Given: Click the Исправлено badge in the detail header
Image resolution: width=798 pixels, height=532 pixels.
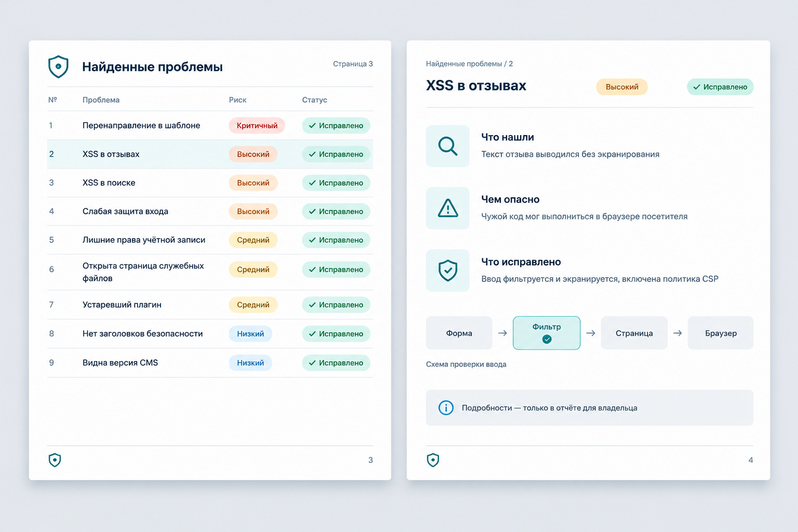Looking at the screenshot, I should point(720,87).
